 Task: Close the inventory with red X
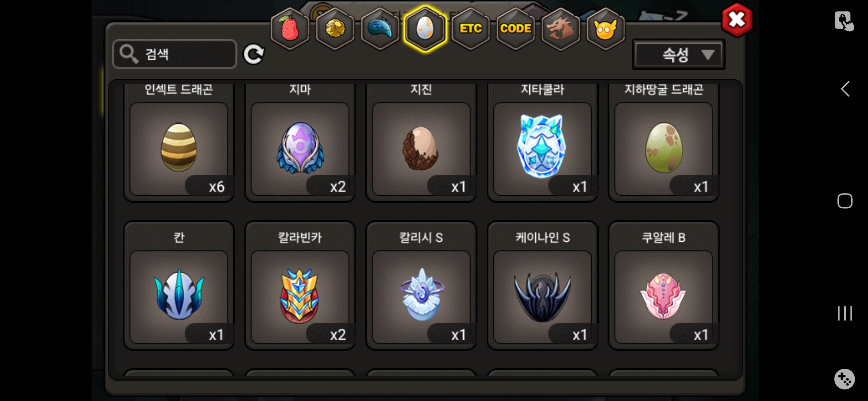pos(737,20)
